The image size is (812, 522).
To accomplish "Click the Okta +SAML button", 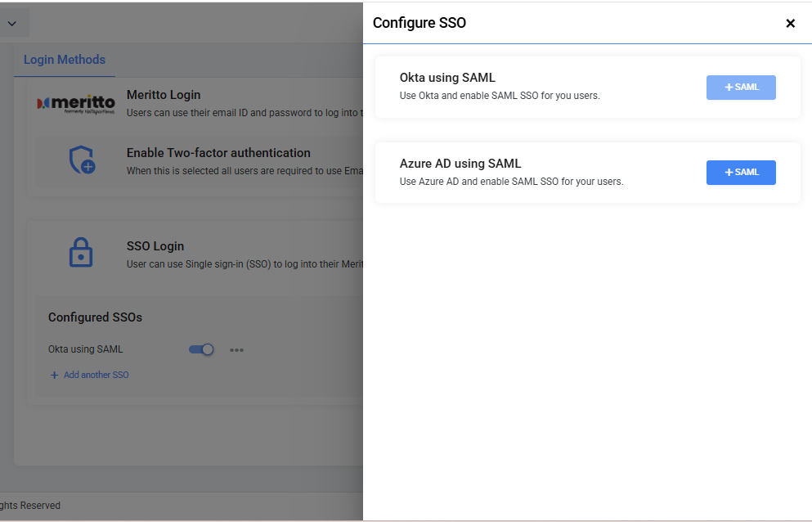I will pos(740,88).
